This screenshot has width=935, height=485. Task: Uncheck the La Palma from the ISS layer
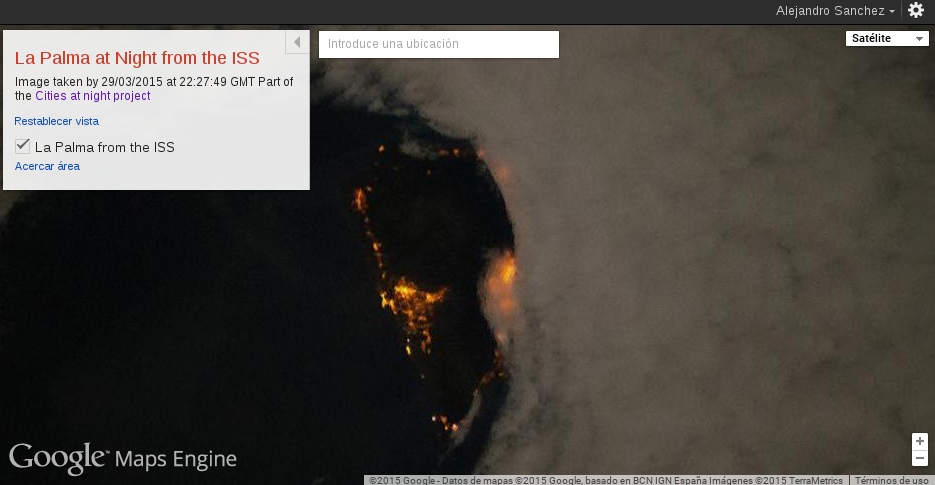pyautogui.click(x=22, y=146)
